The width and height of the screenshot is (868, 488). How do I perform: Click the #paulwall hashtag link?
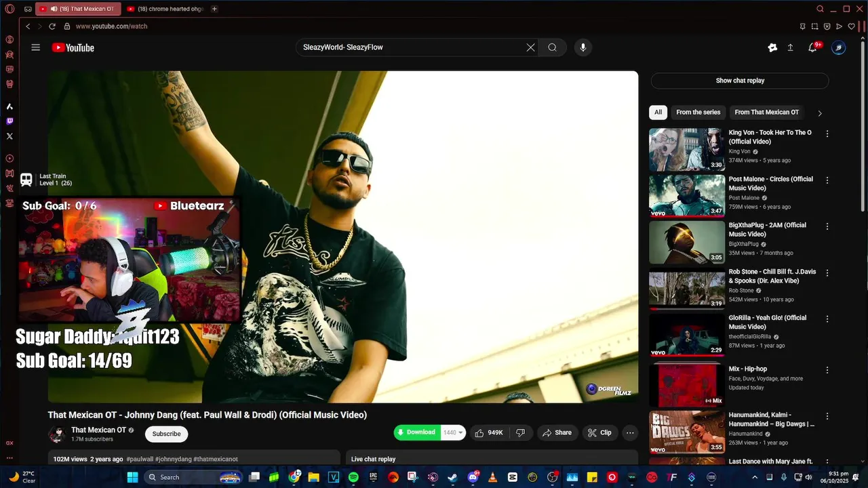(140, 459)
